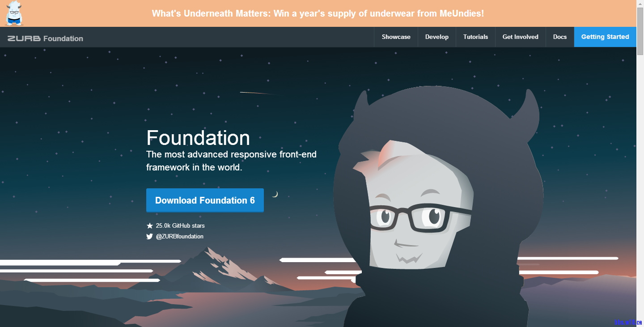Open the Showcase menu item
The width and height of the screenshot is (644, 327).
pyautogui.click(x=396, y=37)
